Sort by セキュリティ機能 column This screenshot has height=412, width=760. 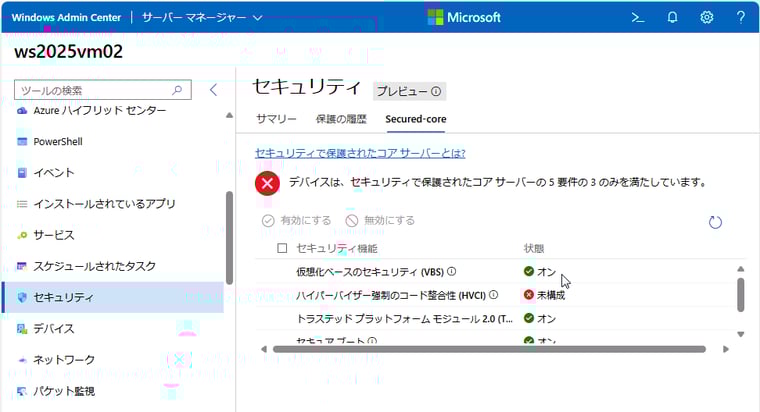click(337, 249)
